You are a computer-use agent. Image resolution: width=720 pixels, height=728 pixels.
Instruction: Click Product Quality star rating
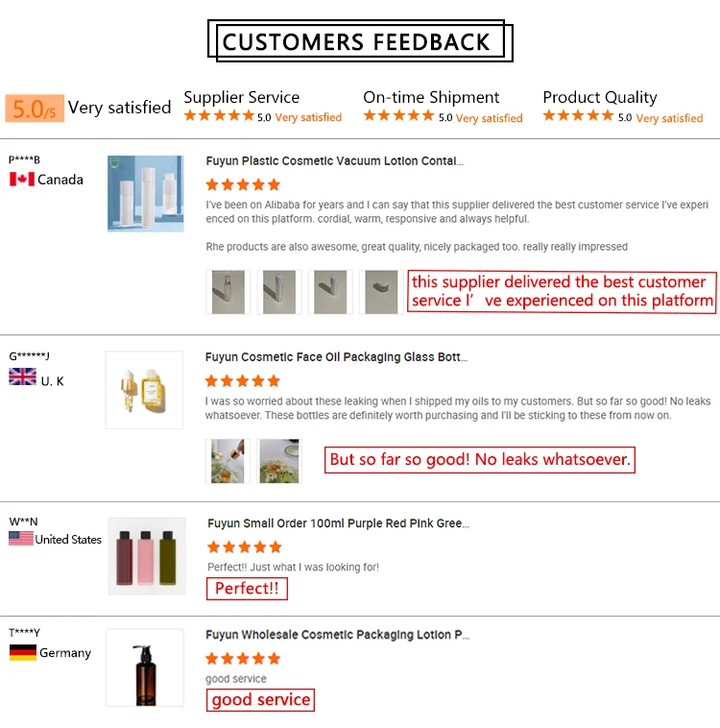[578, 116]
